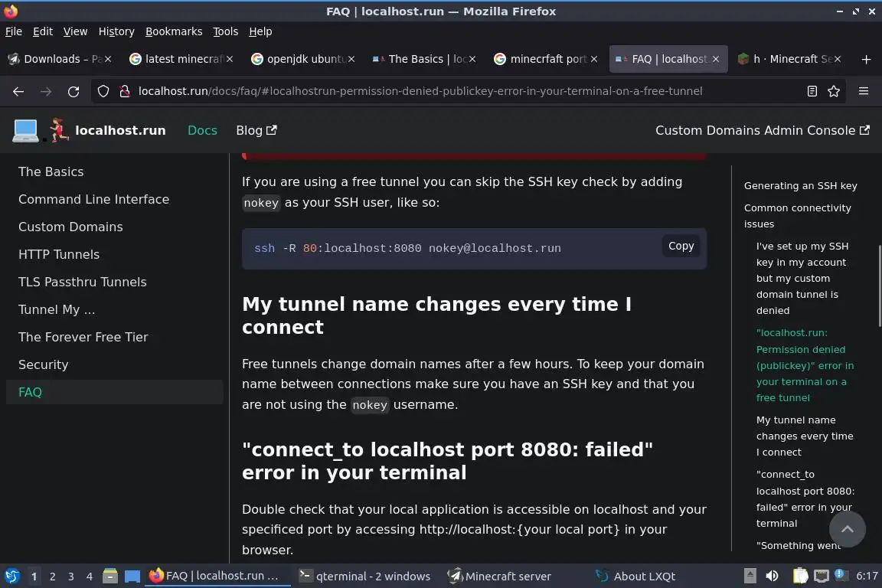Close the 'h · Minecraft Se' tab
Viewport: 882px width, 588px height.
click(x=837, y=59)
